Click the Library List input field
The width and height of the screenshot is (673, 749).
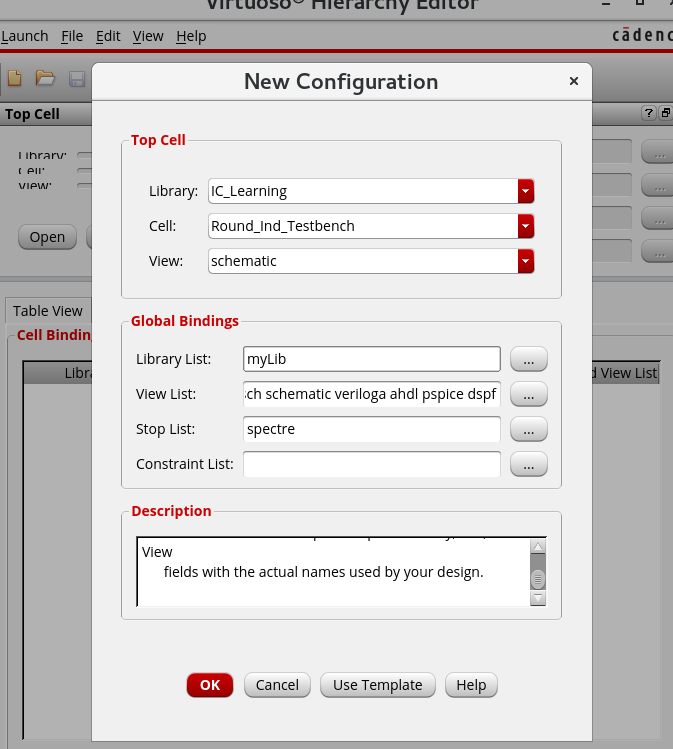click(372, 359)
